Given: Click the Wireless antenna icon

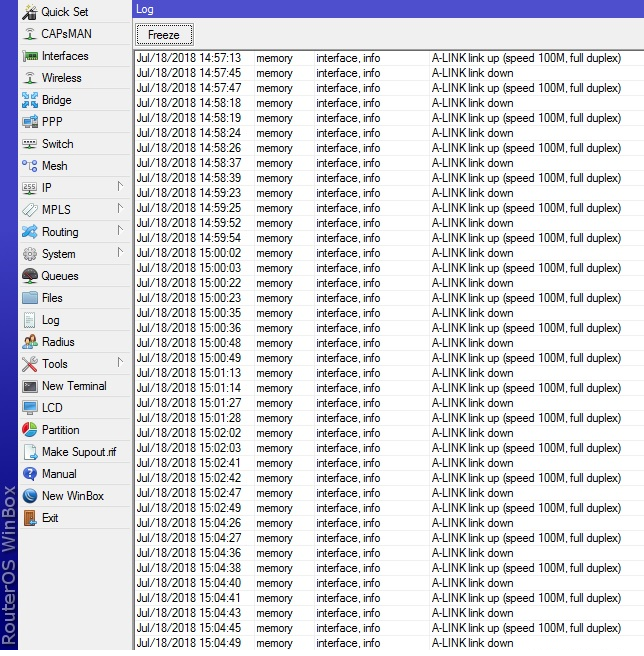Looking at the screenshot, I should click(x=30, y=78).
